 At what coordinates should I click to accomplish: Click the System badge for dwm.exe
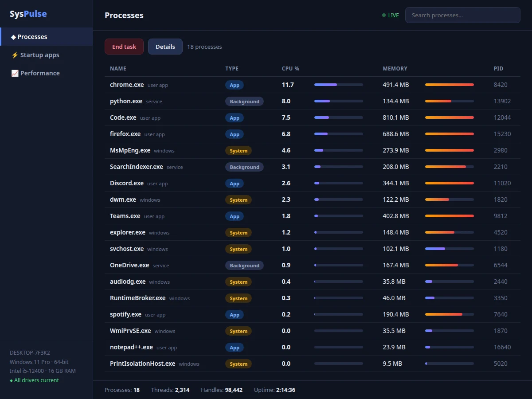click(239, 200)
